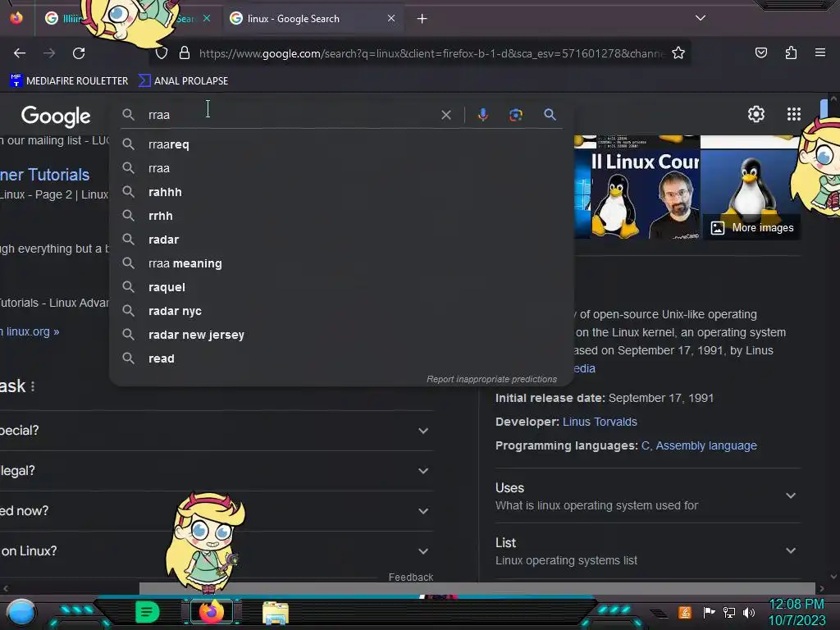
Task: Click the site security padlock icon
Action: click(185, 53)
